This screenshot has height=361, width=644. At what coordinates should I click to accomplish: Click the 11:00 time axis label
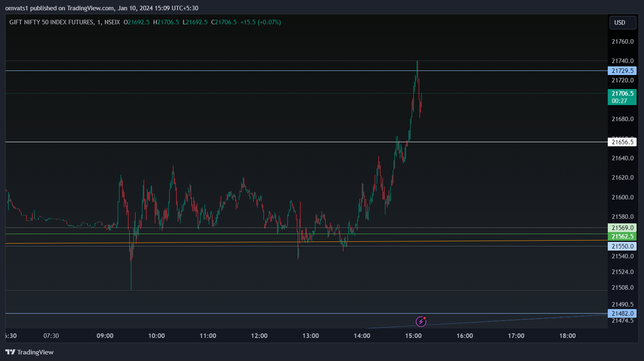[208, 336]
